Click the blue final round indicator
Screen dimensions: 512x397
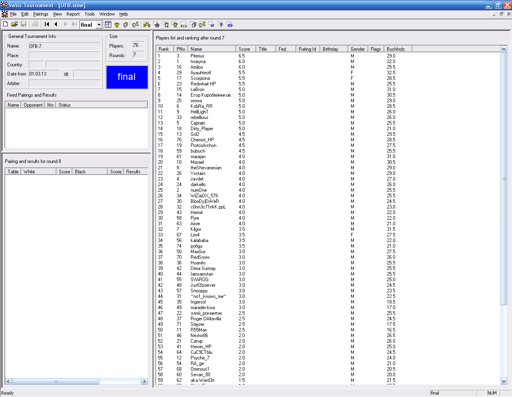[127, 77]
